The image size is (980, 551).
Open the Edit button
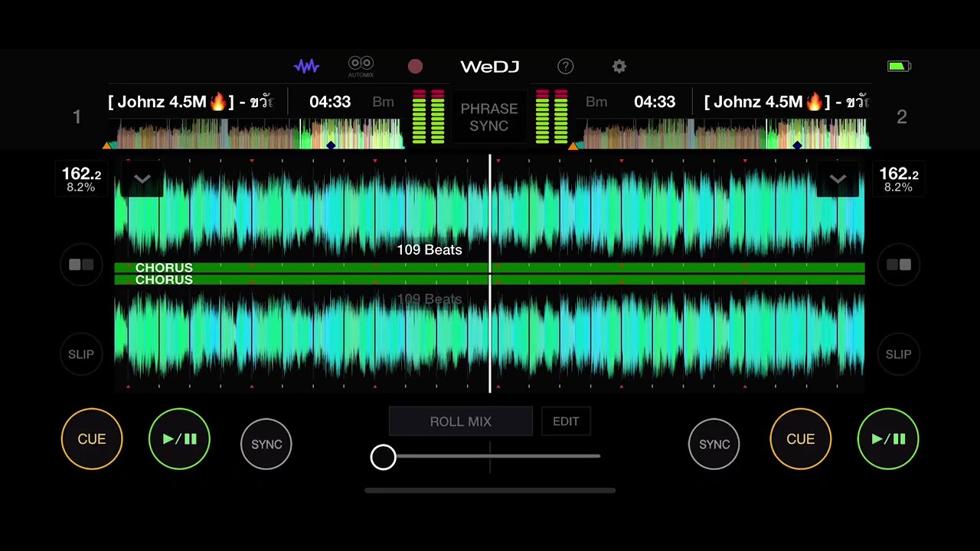point(566,422)
